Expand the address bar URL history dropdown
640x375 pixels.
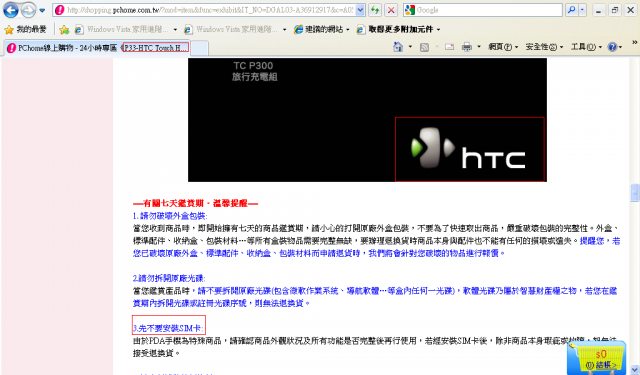tap(360, 10)
